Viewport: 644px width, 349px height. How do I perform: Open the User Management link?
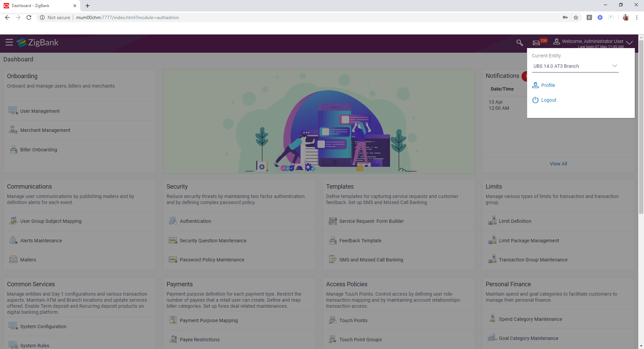[x=40, y=111]
